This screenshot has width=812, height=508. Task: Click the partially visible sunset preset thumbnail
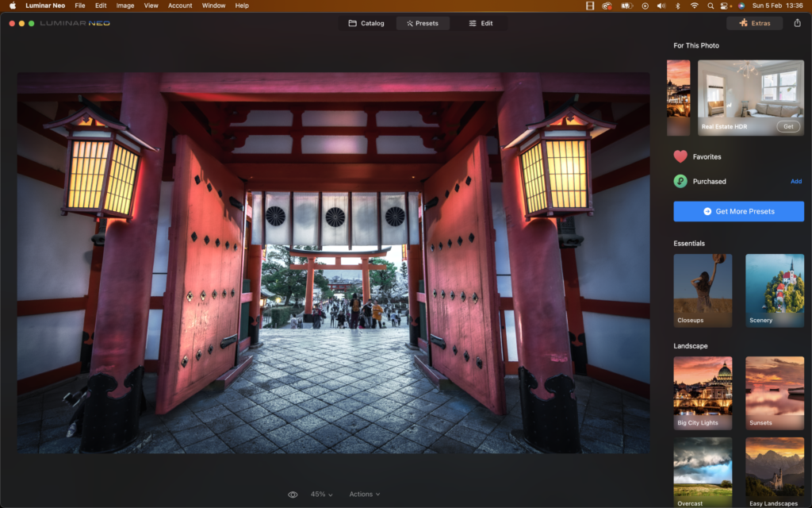click(679, 98)
